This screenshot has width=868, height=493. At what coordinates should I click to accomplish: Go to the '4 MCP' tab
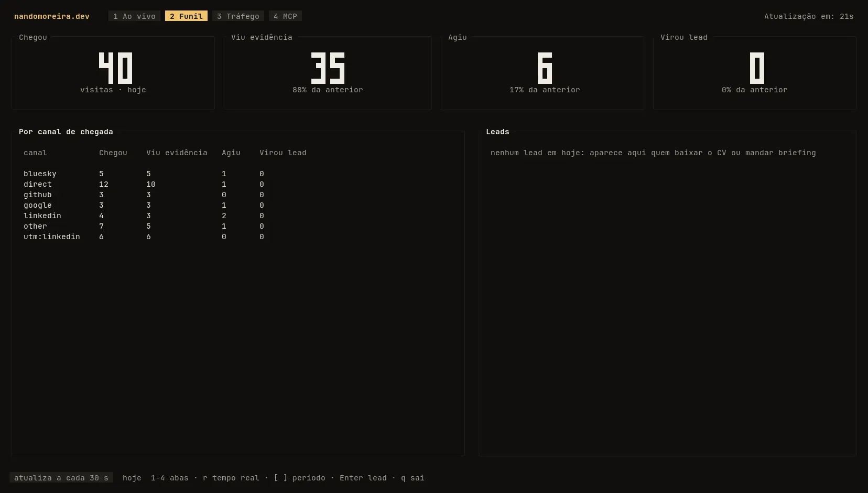point(285,16)
